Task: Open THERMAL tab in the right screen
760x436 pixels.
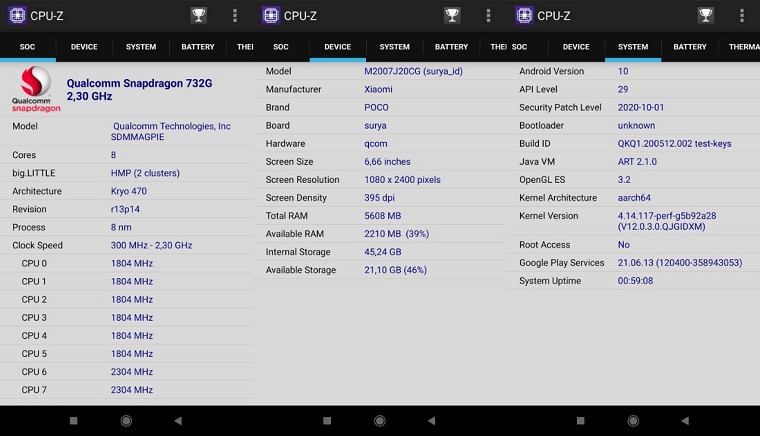Action: (744, 47)
